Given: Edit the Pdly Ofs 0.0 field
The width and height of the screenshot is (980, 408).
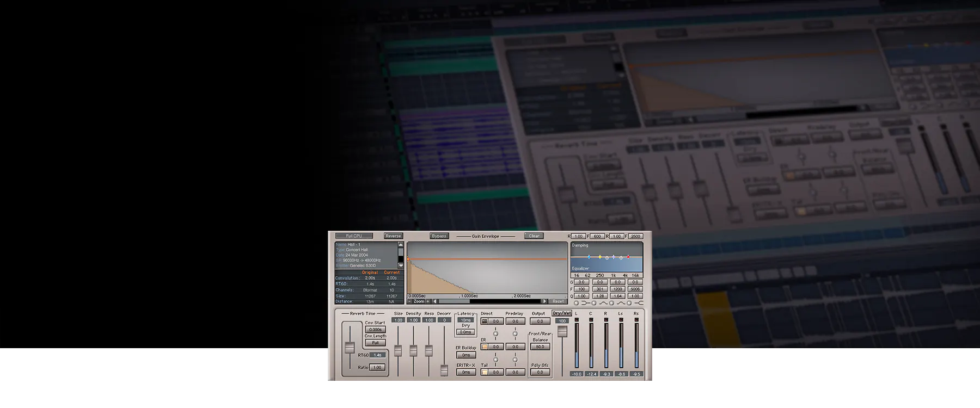Looking at the screenshot, I should pyautogui.click(x=540, y=372).
